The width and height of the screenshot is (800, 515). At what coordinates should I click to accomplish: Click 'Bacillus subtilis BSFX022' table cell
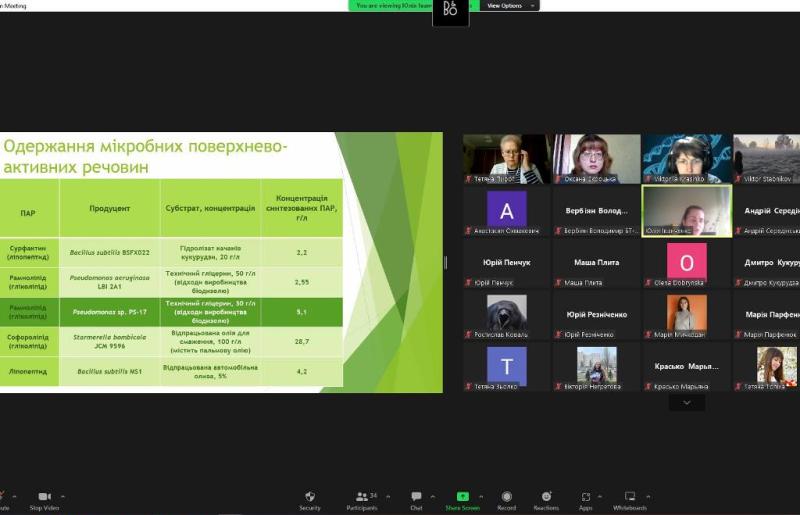(x=110, y=252)
